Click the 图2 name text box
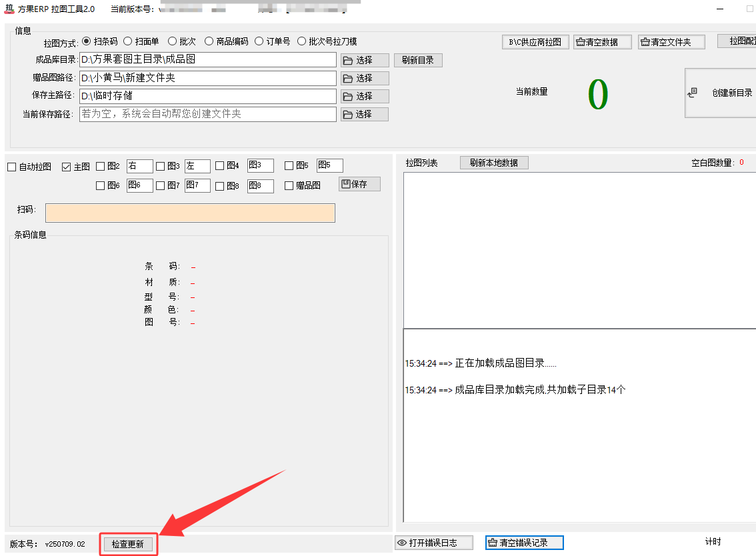This screenshot has height=556, width=756. click(x=139, y=166)
